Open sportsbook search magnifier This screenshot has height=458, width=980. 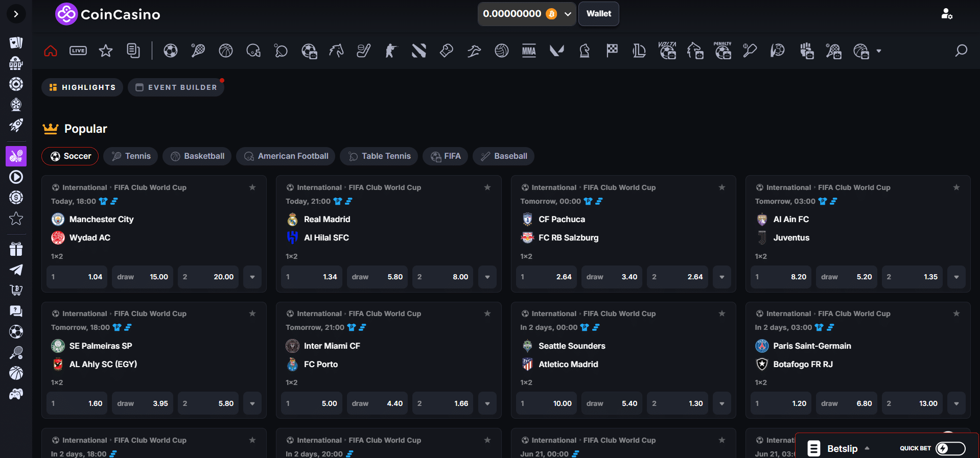coord(961,51)
